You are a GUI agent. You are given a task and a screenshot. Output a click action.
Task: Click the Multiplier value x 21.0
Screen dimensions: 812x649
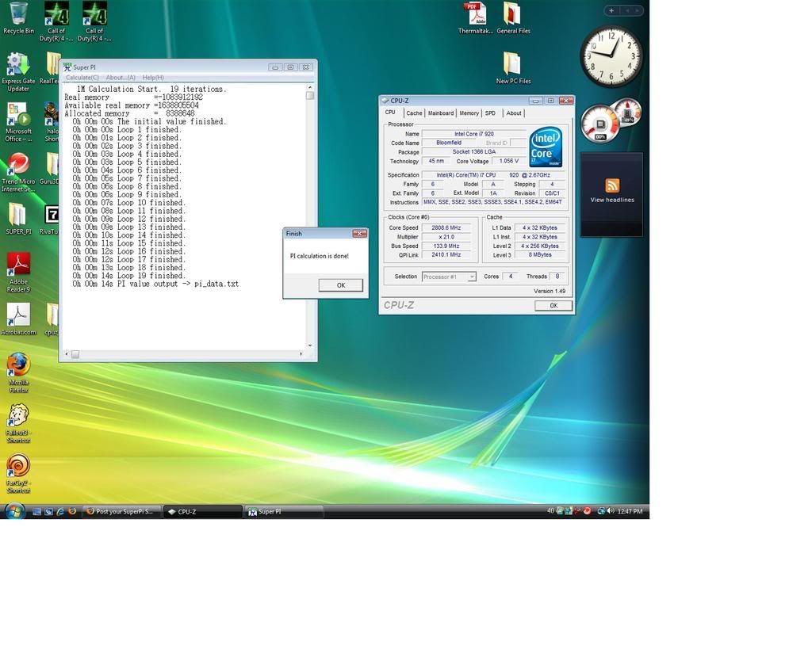point(446,237)
